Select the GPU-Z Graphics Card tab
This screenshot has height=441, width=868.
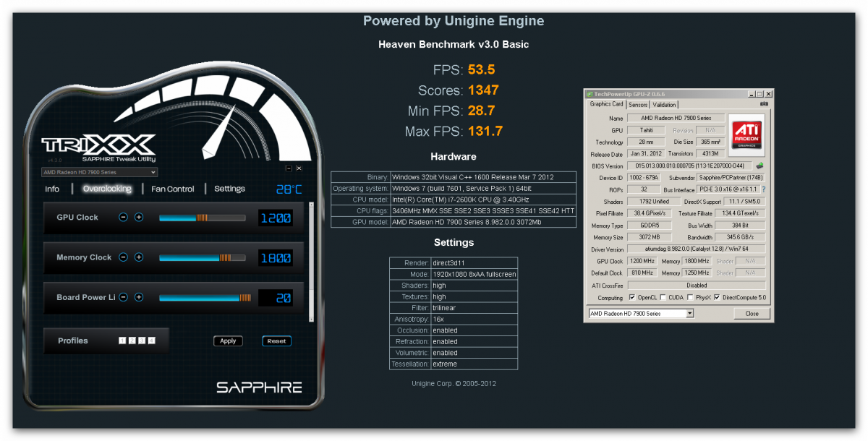tap(606, 104)
